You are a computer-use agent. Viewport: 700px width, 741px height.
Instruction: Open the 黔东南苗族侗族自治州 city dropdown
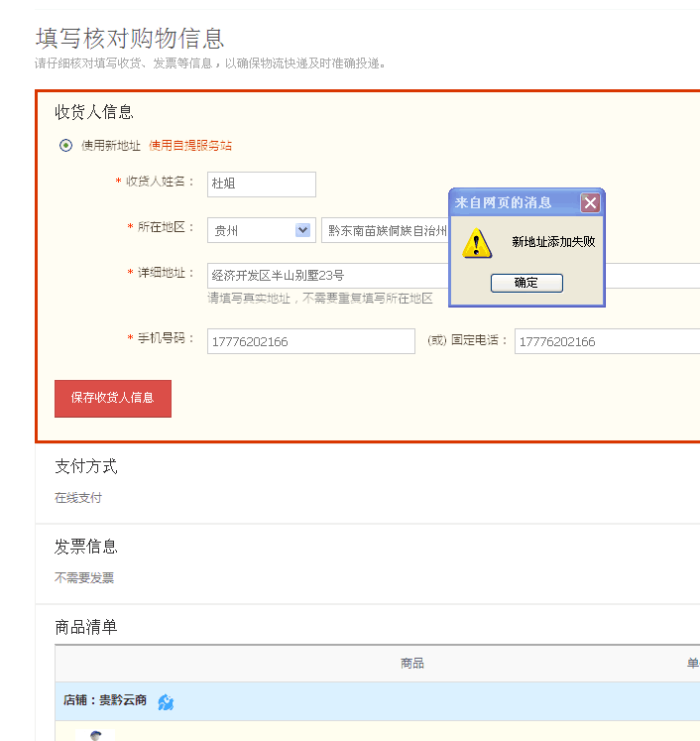tap(385, 230)
